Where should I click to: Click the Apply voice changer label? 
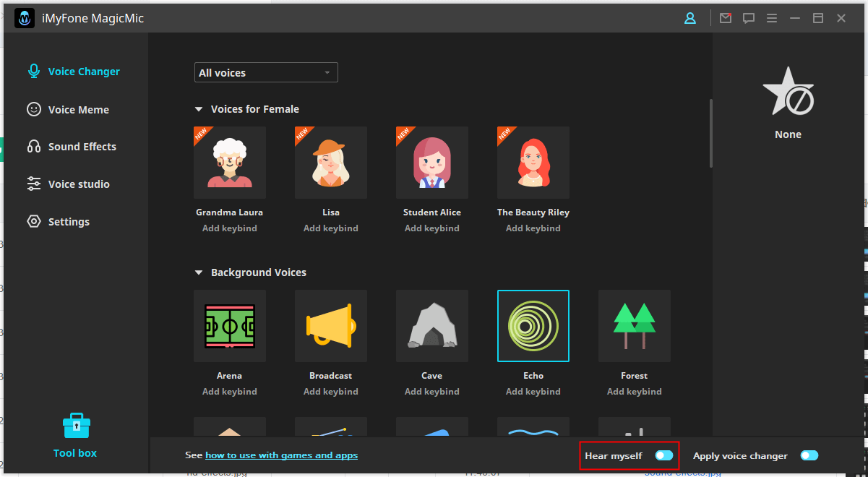point(740,456)
